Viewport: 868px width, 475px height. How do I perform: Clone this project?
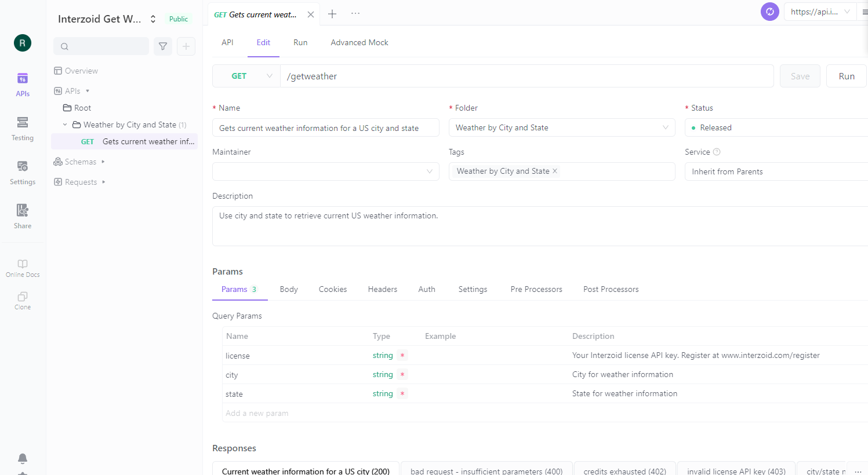point(23,301)
